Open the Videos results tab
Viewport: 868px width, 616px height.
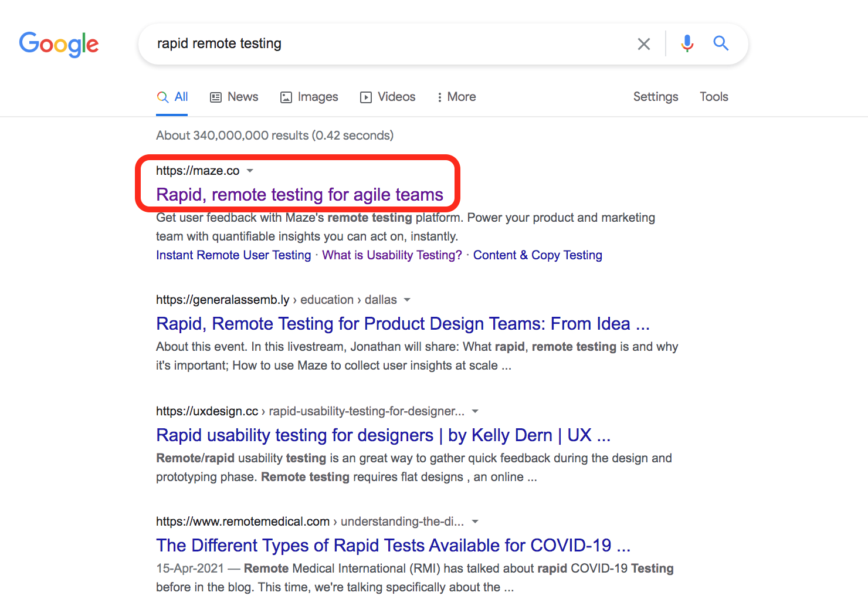388,97
